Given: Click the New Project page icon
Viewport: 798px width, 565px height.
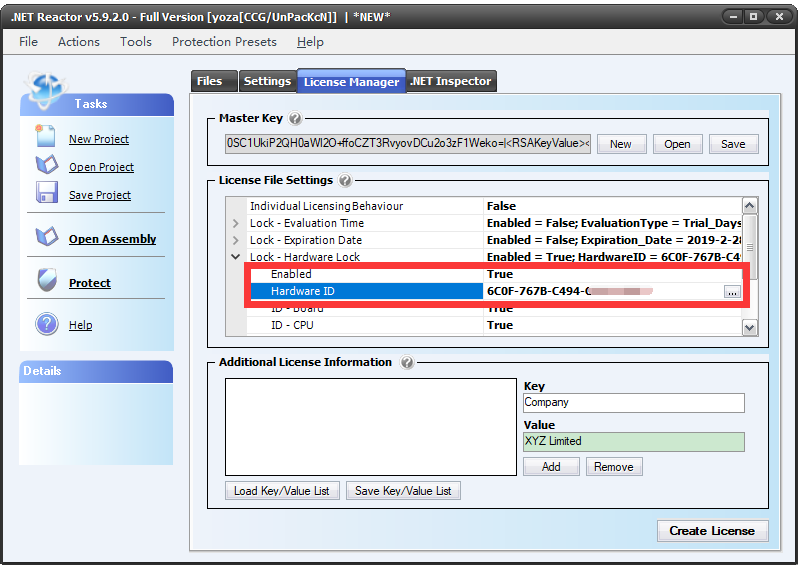Looking at the screenshot, I should [x=45, y=136].
